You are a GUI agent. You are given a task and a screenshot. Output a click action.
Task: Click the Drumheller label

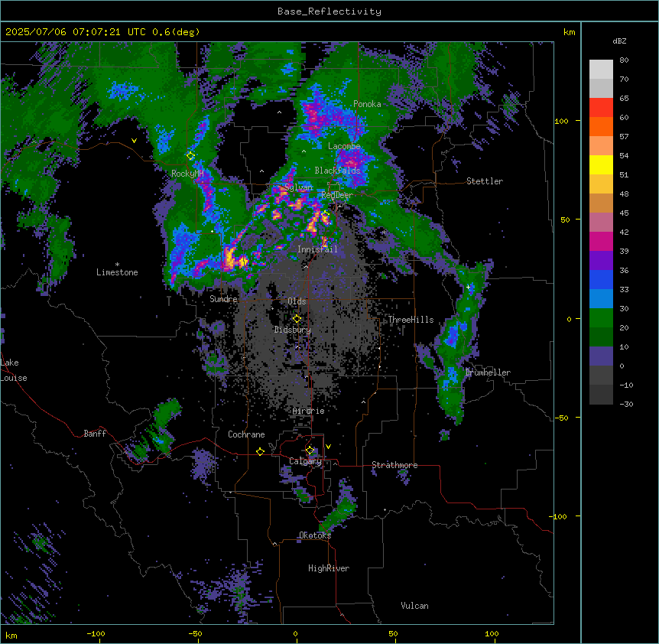(x=488, y=372)
